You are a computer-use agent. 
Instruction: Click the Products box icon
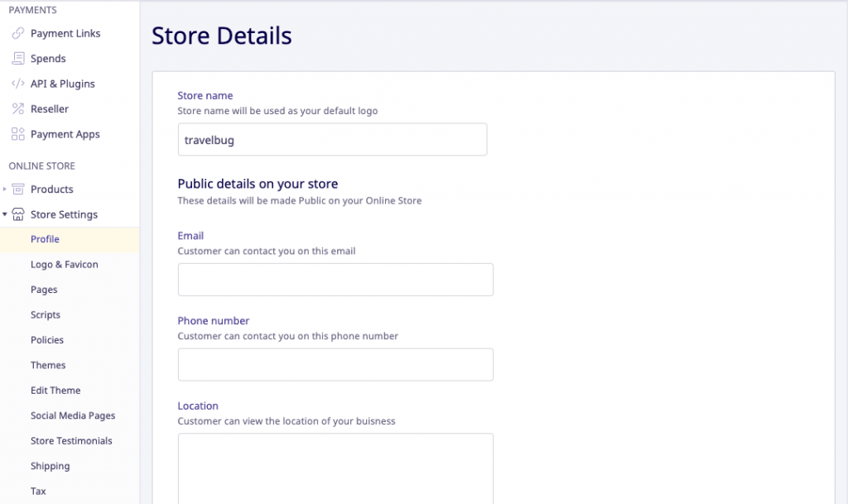tap(18, 190)
